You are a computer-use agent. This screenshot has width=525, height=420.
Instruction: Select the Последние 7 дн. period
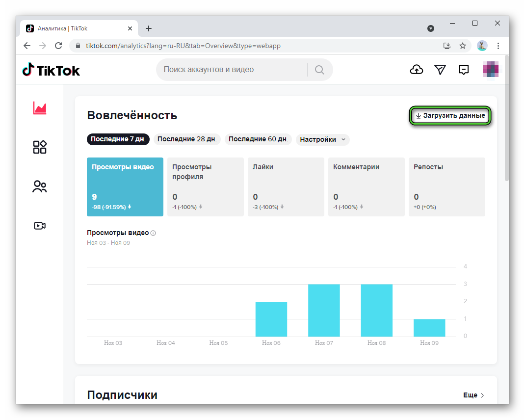[x=118, y=139]
